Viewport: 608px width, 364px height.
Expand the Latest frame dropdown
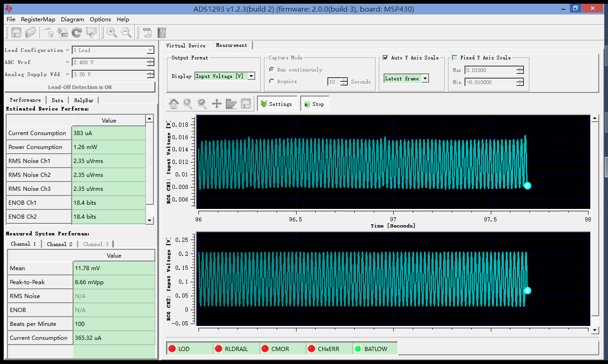pos(425,78)
